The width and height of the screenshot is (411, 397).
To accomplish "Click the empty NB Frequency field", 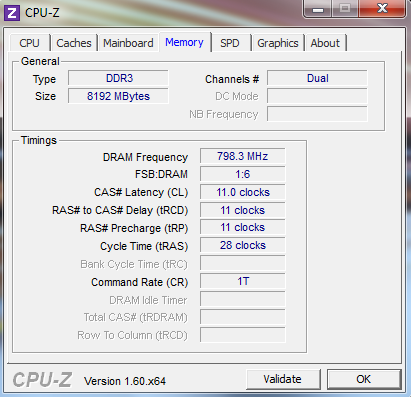I will [317, 114].
